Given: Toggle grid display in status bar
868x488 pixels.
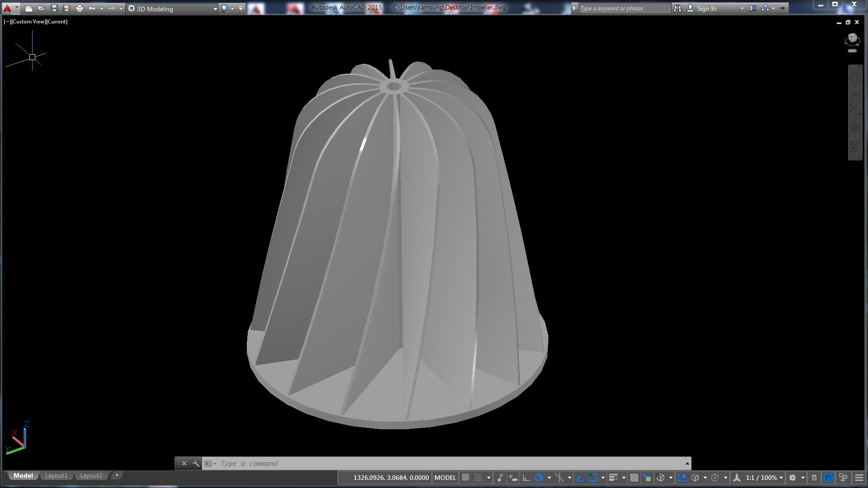Looking at the screenshot, I should click(x=466, y=478).
